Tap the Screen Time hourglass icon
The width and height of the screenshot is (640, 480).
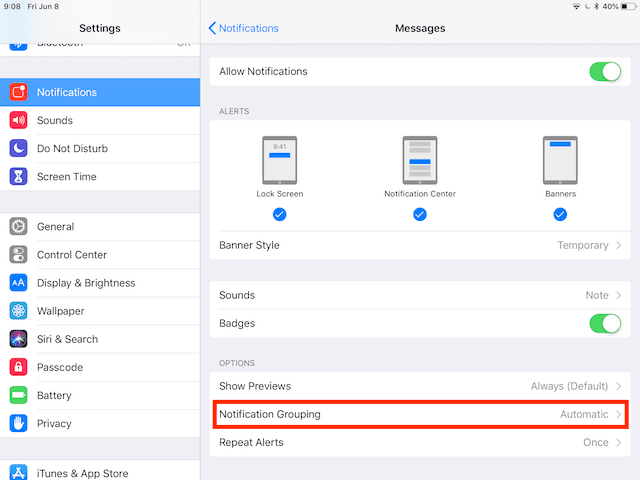click(x=18, y=176)
